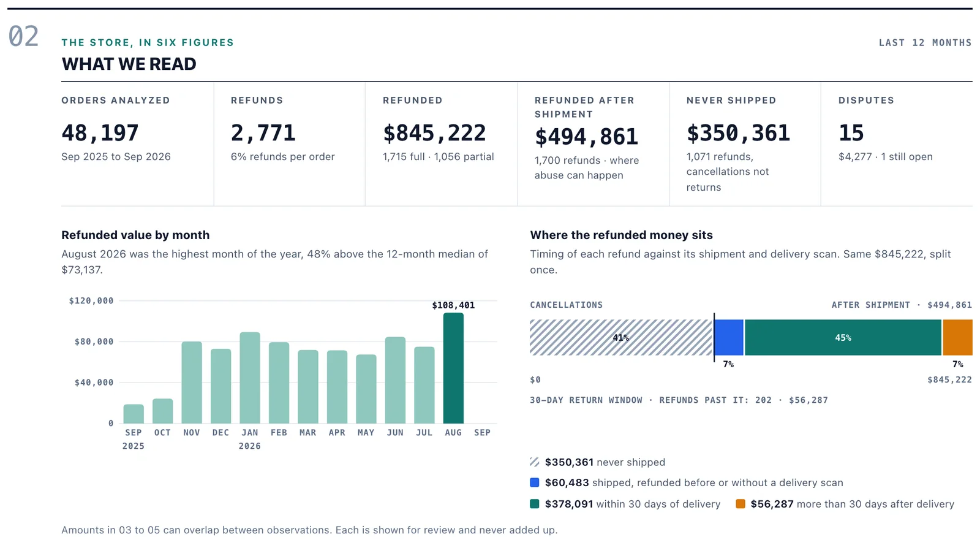
Task: Click the footnote about amounts in 03 to 05
Action: coord(309,530)
